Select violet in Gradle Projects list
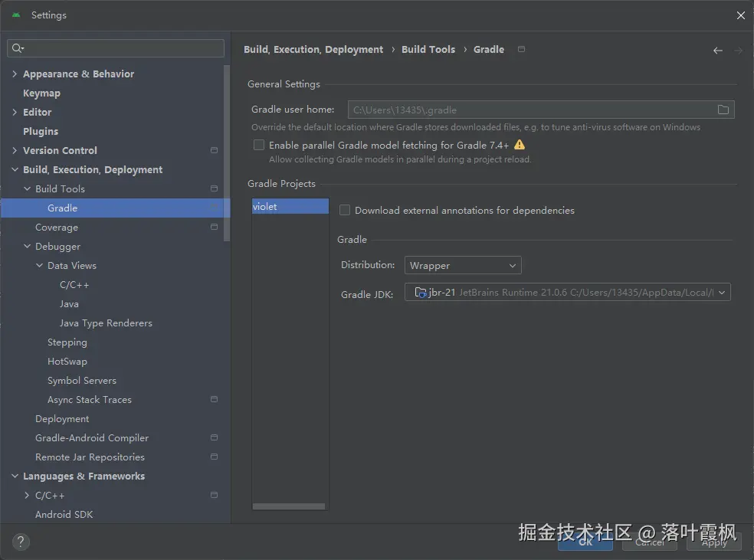The image size is (754, 560). click(290, 206)
